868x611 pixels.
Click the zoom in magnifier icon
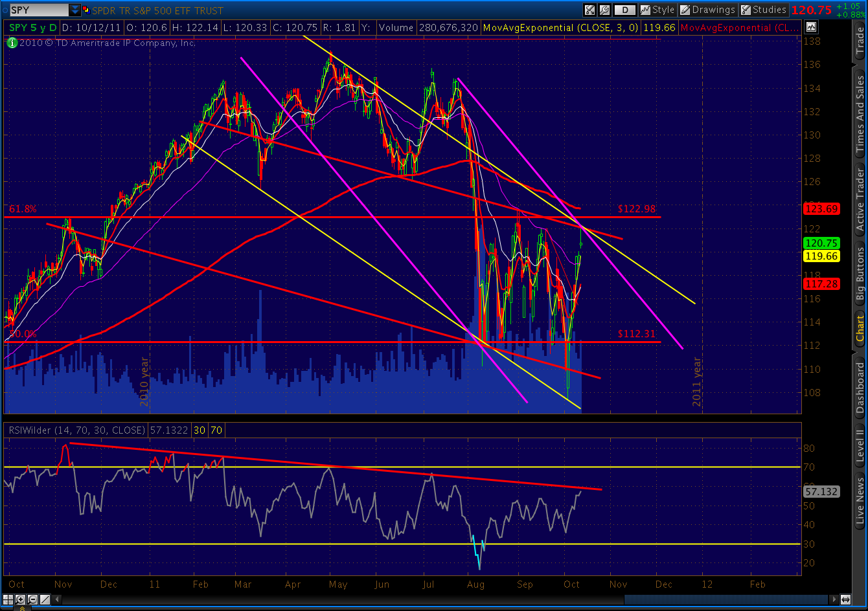(20, 599)
